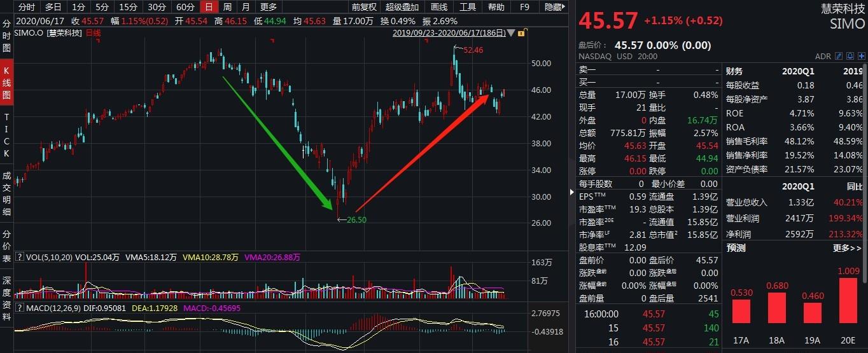868x353 pixels.
Task: Select the 60分 chart period tab
Action: tap(185, 7)
